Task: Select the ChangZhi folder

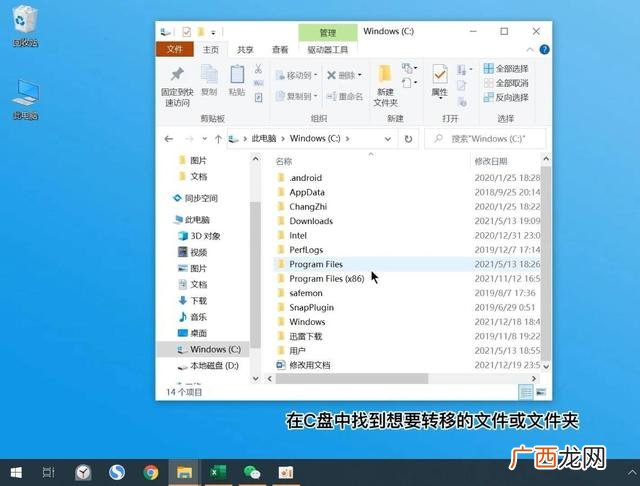Action: click(x=308, y=207)
